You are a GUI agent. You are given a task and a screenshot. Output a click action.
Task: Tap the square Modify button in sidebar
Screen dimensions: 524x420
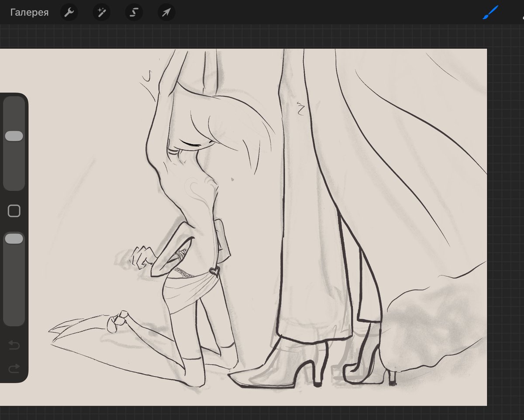[x=14, y=211]
